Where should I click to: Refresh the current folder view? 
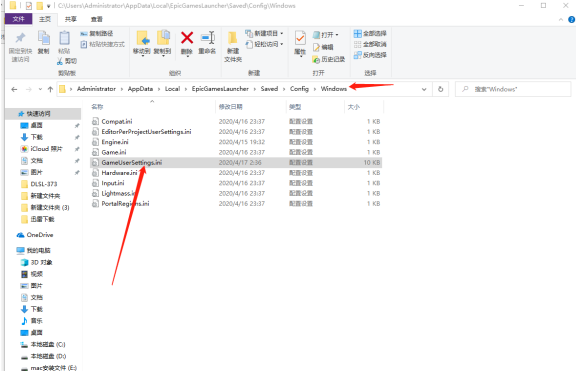click(440, 89)
